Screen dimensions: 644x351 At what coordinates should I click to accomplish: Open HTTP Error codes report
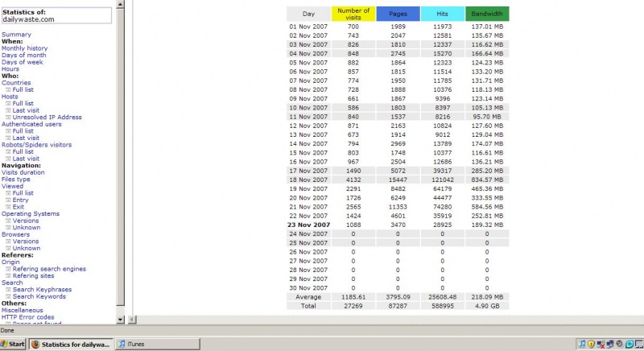(x=30, y=317)
